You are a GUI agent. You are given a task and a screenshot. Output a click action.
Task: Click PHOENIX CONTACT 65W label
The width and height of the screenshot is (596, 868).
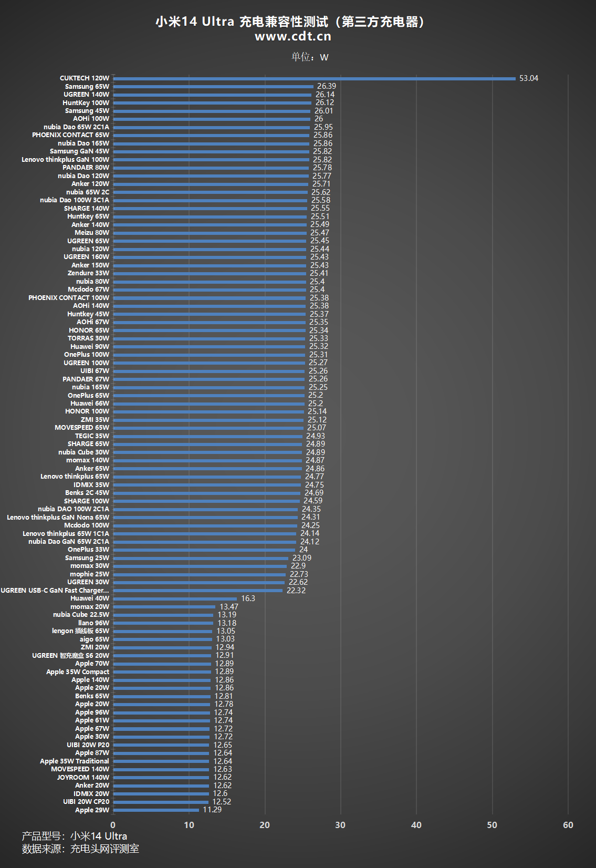point(71,135)
